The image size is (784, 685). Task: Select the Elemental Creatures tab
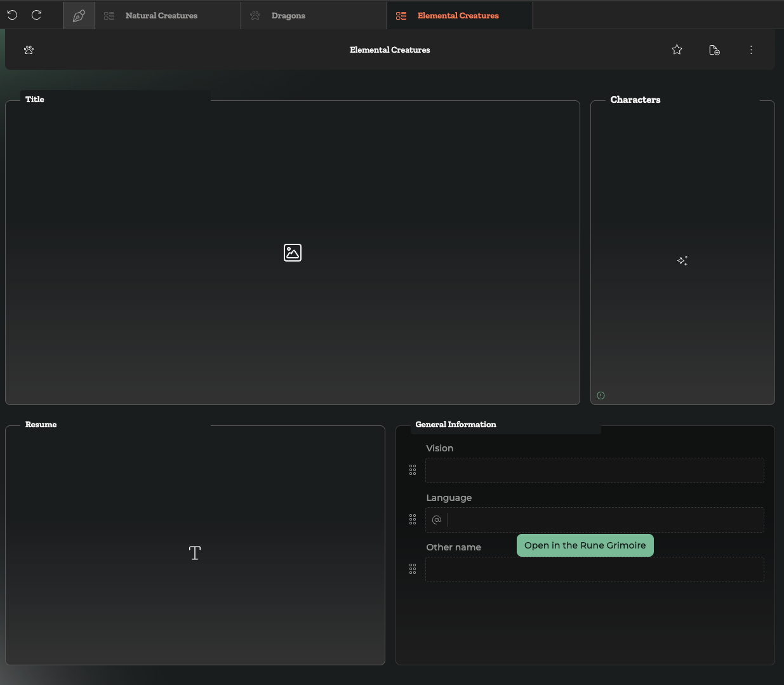click(458, 16)
